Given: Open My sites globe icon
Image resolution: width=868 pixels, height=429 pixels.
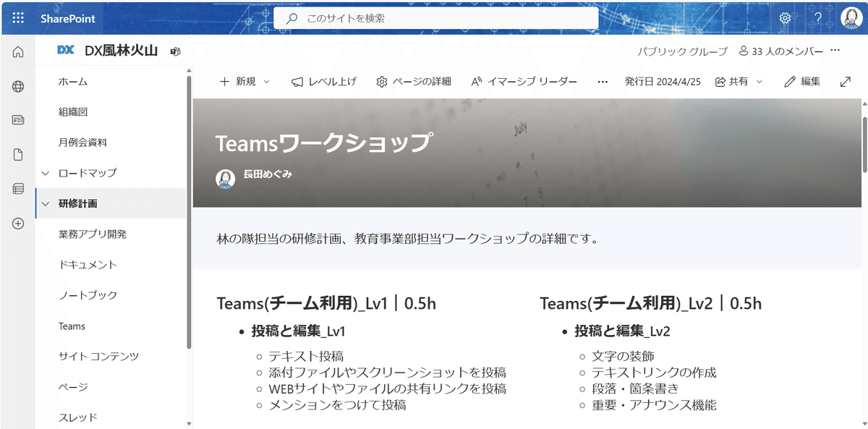Looking at the screenshot, I should coord(18,86).
